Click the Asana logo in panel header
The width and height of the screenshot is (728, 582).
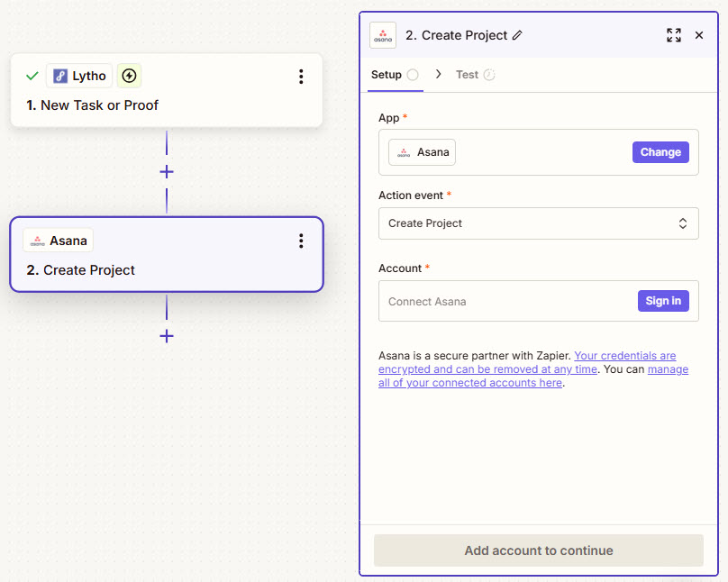click(383, 35)
